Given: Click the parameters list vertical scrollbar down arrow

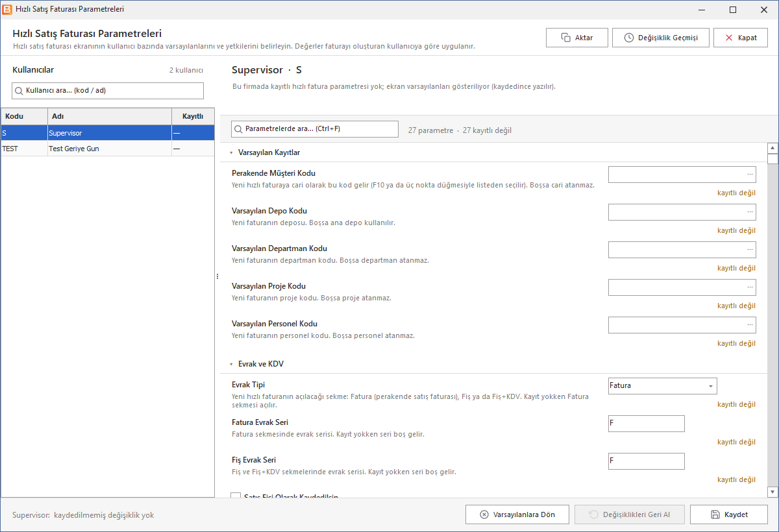Looking at the screenshot, I should [x=773, y=492].
